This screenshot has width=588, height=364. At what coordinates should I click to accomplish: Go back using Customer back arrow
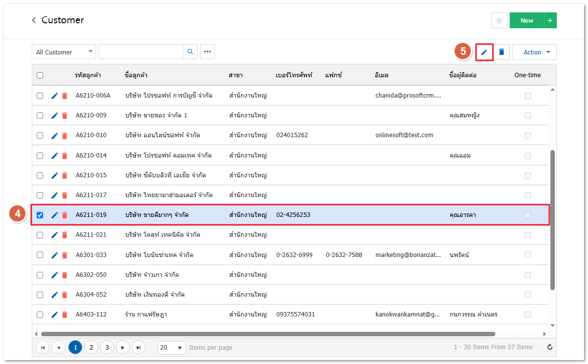(x=34, y=20)
